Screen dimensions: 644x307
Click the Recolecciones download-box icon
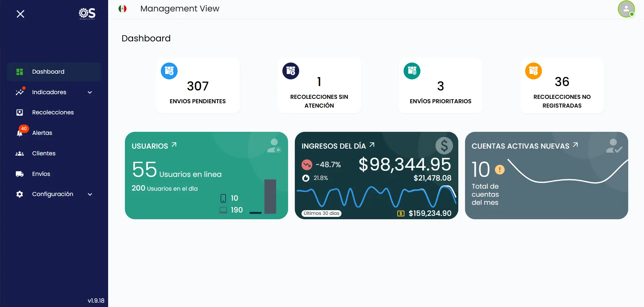(x=20, y=112)
